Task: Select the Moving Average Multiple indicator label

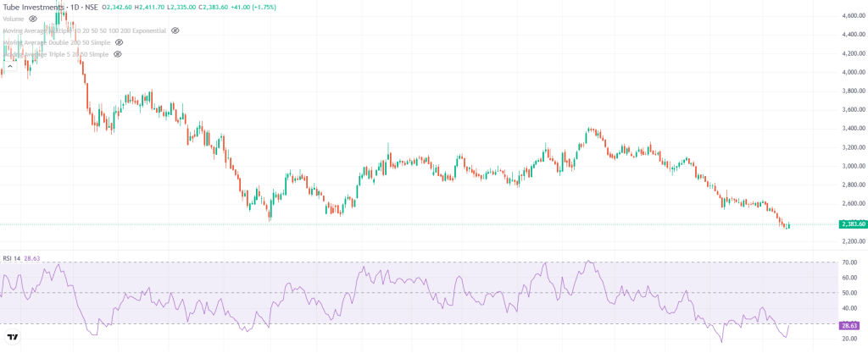Action: [x=85, y=30]
